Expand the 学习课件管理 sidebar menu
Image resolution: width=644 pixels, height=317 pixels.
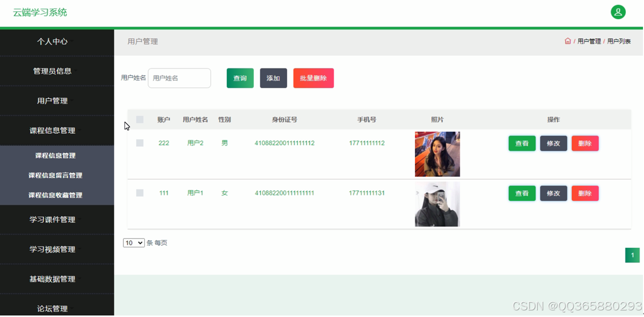[52, 220]
